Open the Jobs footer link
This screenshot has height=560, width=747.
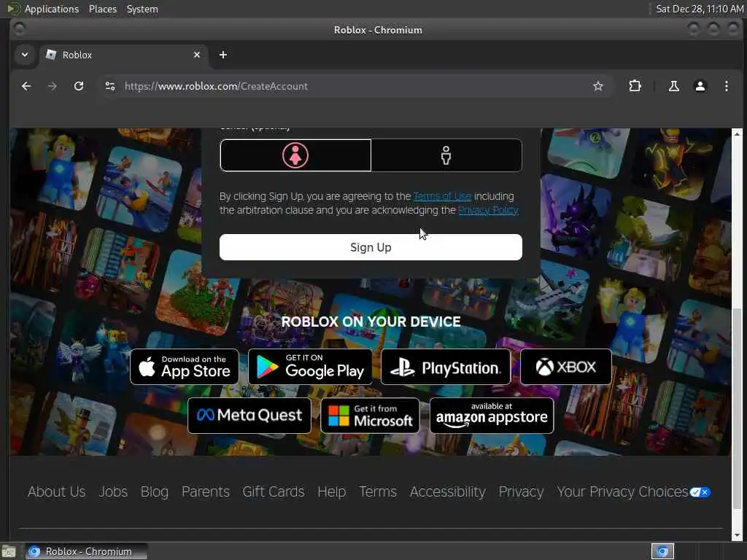(113, 491)
